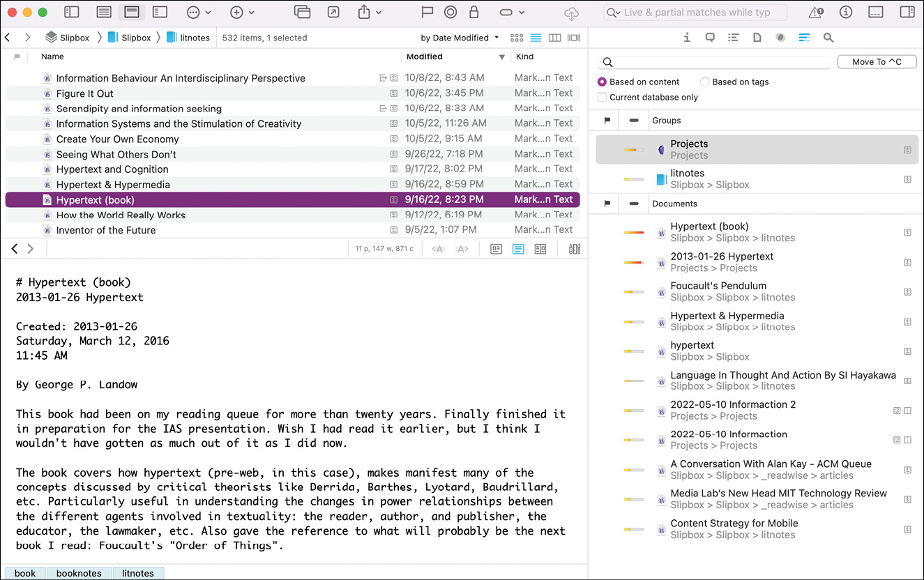Toggle the sidebar panel icon
The height and width of the screenshot is (580, 924).
(x=72, y=13)
